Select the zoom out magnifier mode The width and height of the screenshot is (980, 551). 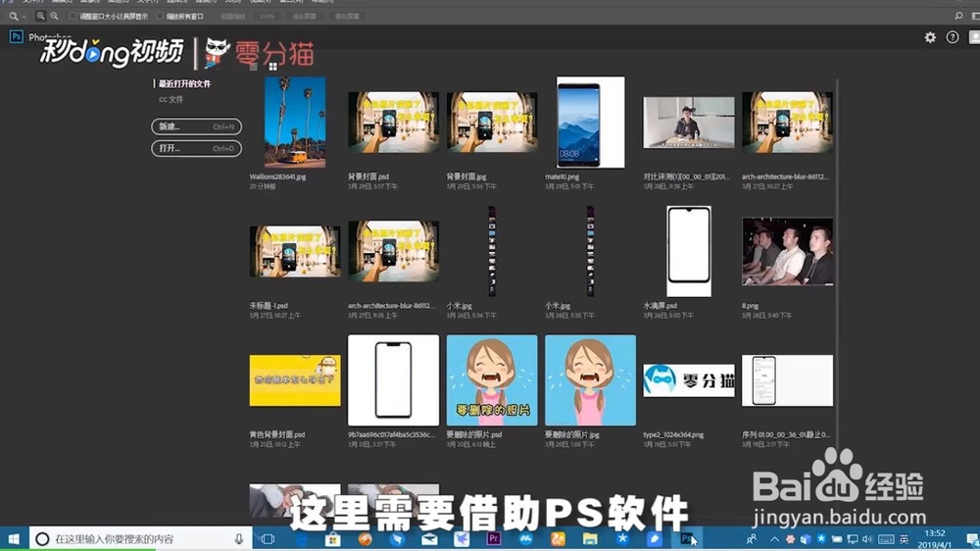(x=54, y=17)
